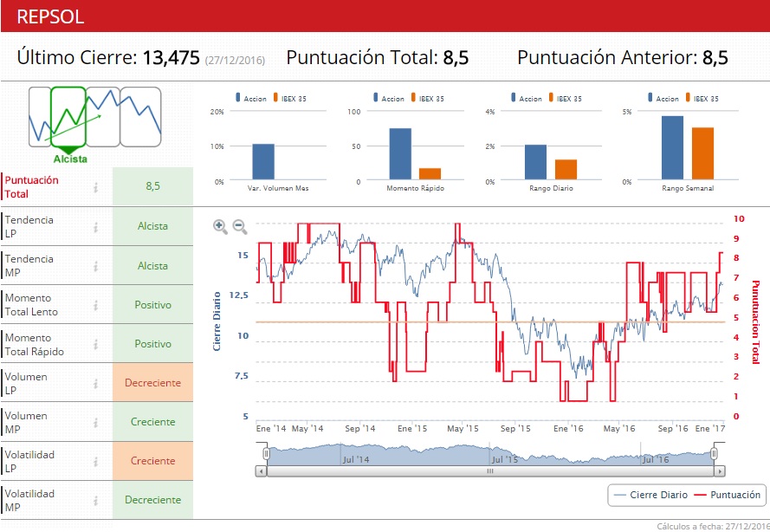Screen dimensions: 770x532
Task: Toggle Accion legend in Momento Rápido chart
Action: point(388,98)
